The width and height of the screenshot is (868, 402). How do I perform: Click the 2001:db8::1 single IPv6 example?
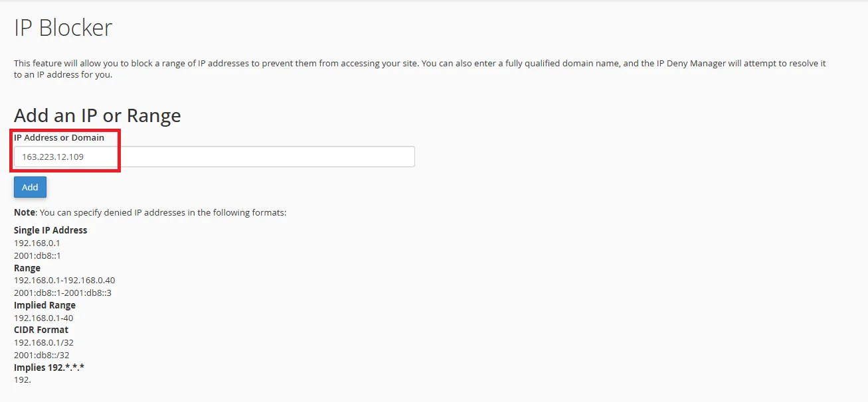pos(38,255)
